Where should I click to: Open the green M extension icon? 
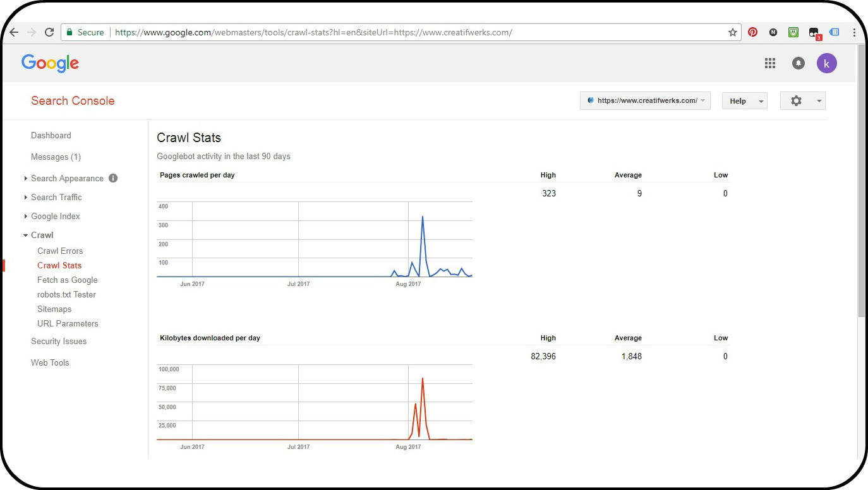[x=793, y=32]
